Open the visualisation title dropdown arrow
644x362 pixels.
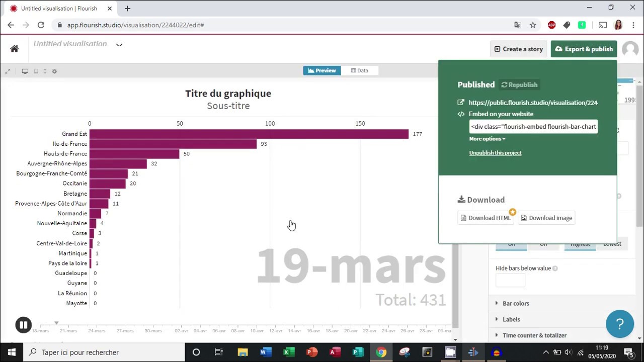[119, 45]
